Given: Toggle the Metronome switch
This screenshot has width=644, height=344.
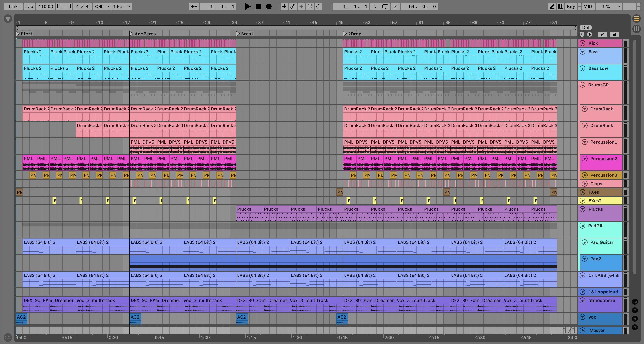Looking at the screenshot, I should tap(99, 6).
